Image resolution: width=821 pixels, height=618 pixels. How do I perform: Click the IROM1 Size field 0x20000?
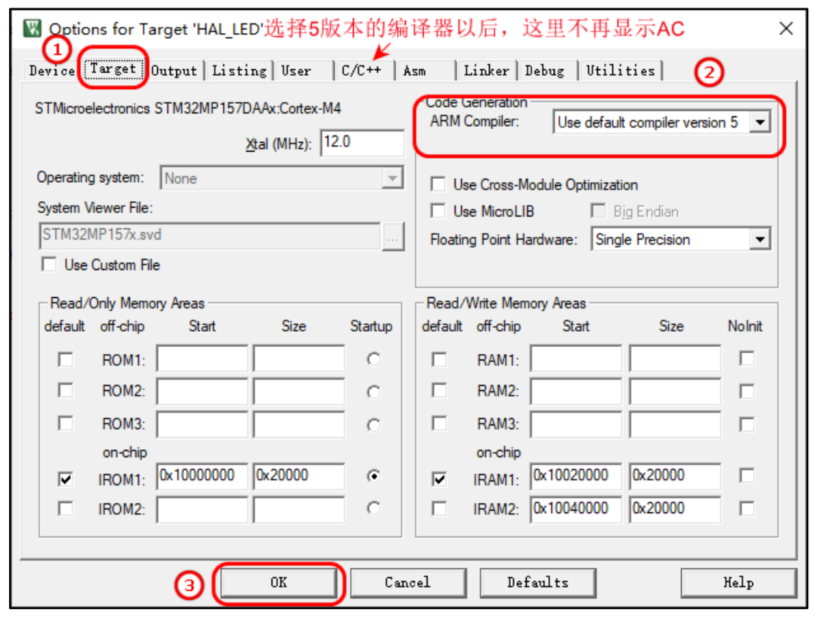[x=299, y=476]
